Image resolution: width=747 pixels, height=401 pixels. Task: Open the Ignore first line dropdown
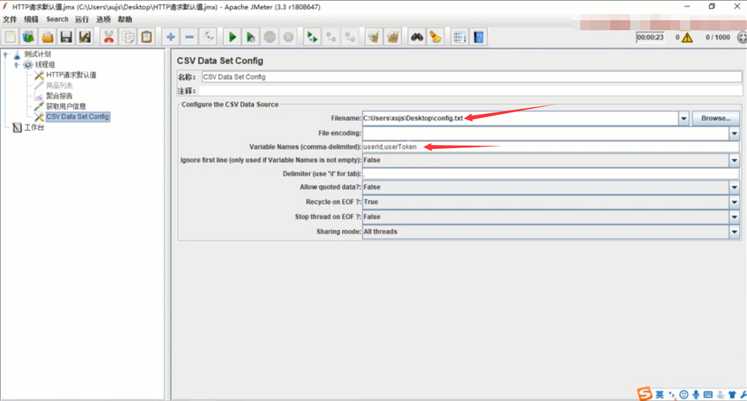click(x=734, y=160)
